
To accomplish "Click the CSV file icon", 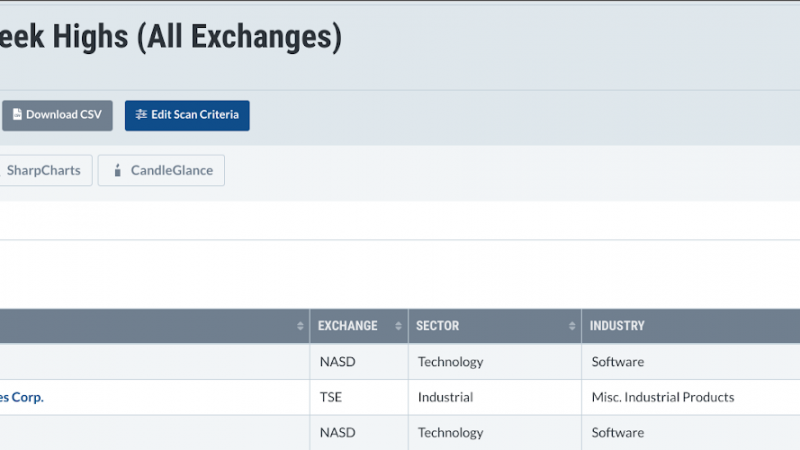I will click(17, 114).
